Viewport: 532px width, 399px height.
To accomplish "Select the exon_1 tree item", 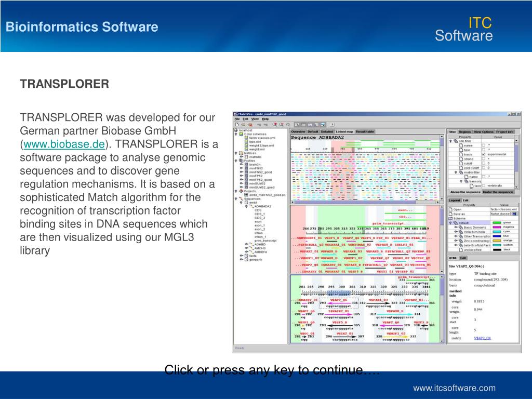I will pyautogui.click(x=259, y=225).
